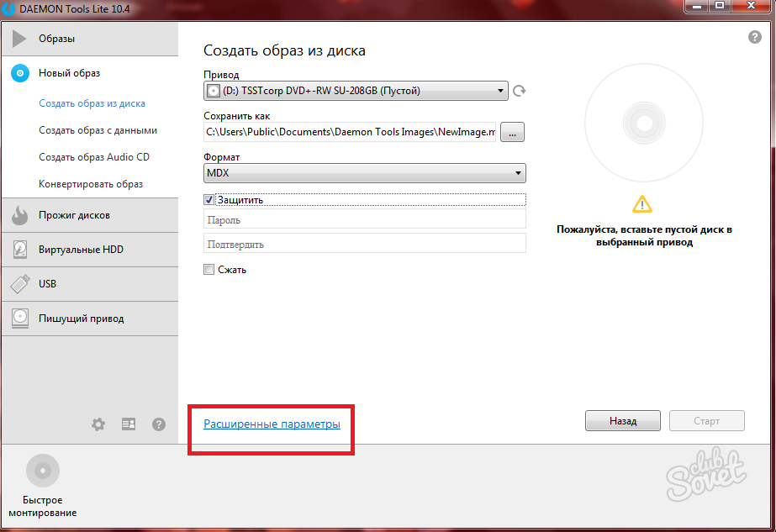The image size is (776, 532).
Task: Click the news panel icon beside gear
Action: click(129, 424)
